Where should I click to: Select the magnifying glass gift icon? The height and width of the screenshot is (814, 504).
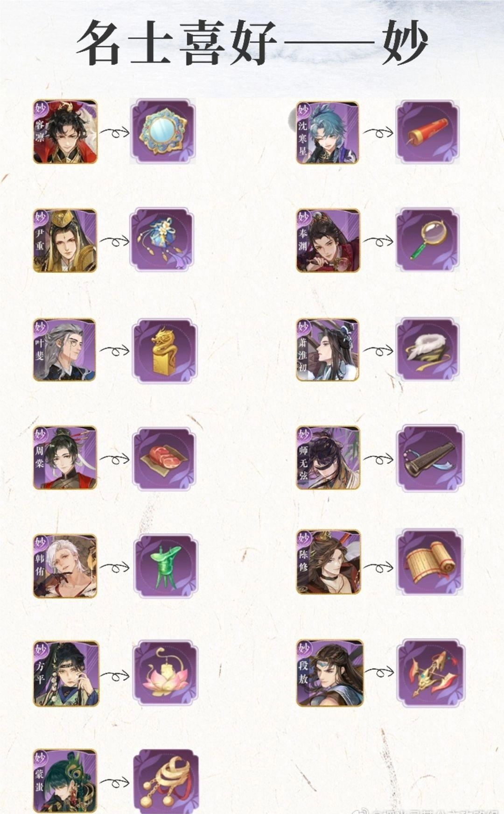pyautogui.click(x=427, y=241)
